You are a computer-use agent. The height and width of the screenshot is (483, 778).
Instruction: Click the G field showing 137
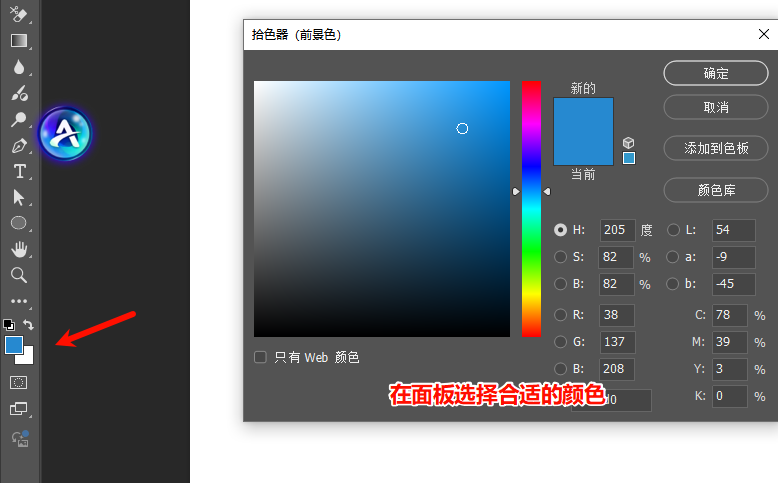[617, 342]
